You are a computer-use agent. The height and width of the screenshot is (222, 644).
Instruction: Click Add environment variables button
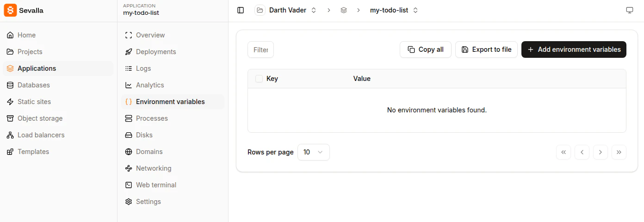(574, 49)
